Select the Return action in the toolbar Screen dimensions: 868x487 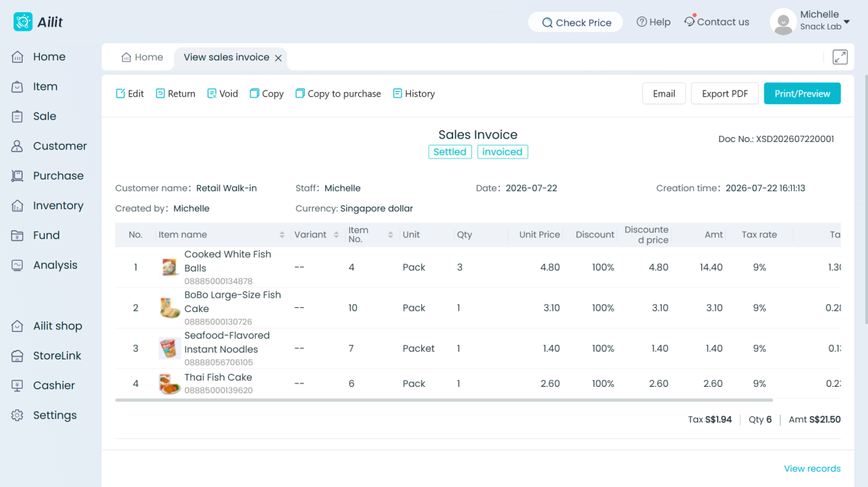[175, 94]
